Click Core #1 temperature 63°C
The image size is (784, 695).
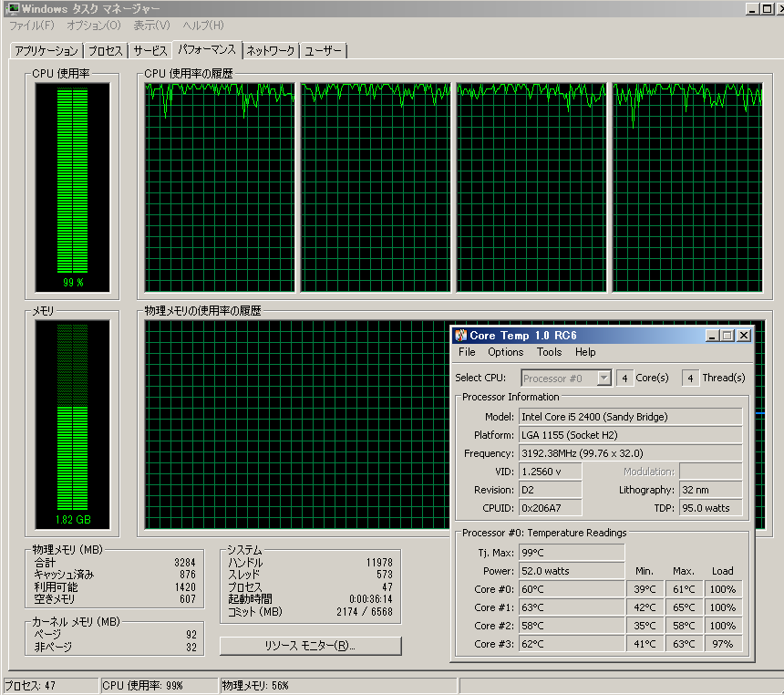pos(572,607)
